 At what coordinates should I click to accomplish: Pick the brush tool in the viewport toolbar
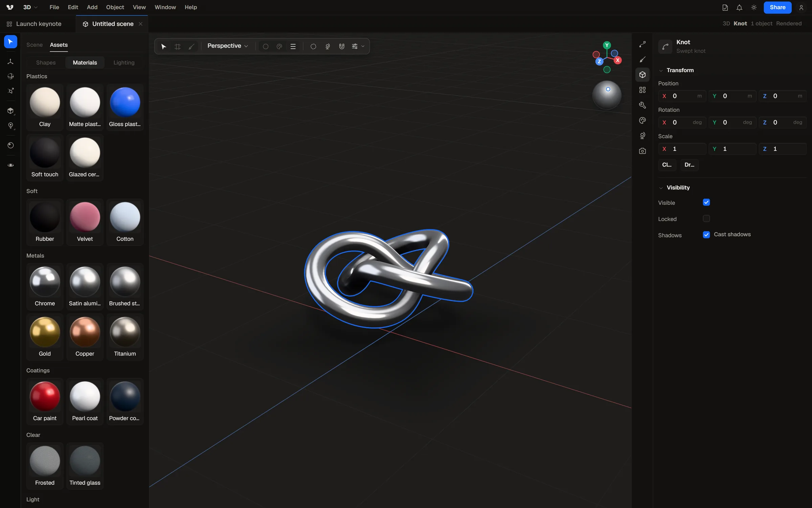tap(191, 46)
